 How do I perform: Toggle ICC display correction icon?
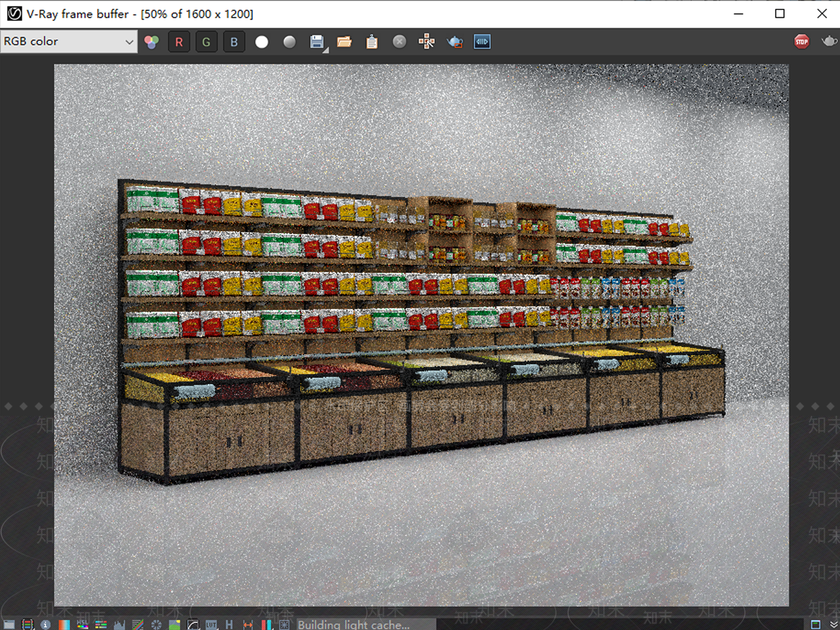click(x=193, y=624)
